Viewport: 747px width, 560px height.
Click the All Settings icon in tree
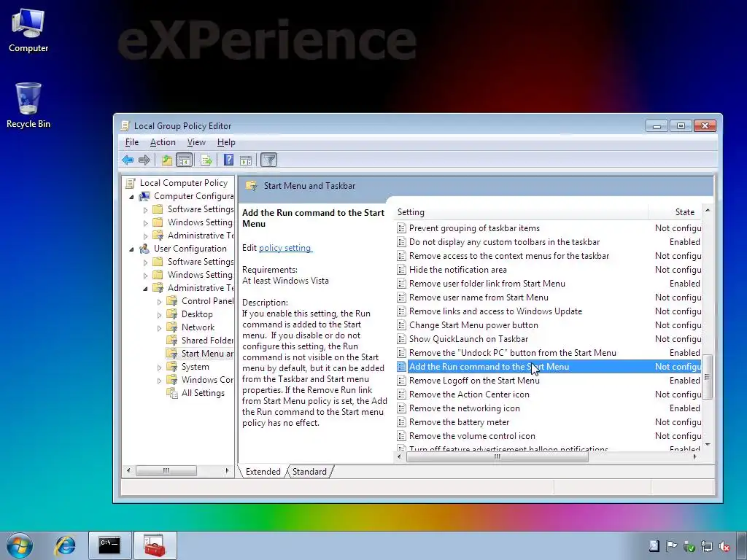click(x=172, y=393)
